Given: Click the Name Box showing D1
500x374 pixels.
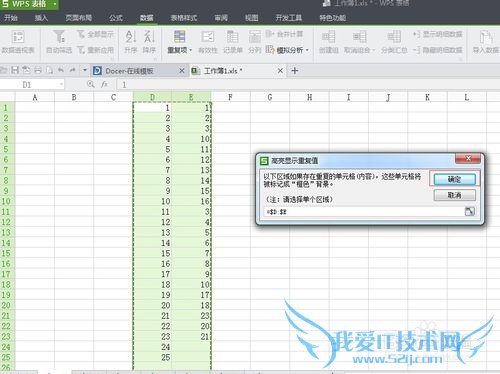Looking at the screenshot, I should coord(29,85).
